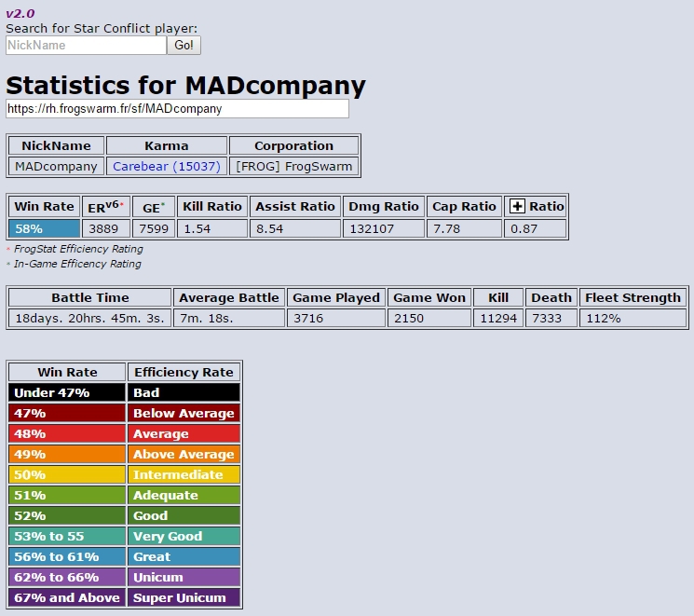Click the GE column header
This screenshot has height=616, width=694.
click(154, 206)
